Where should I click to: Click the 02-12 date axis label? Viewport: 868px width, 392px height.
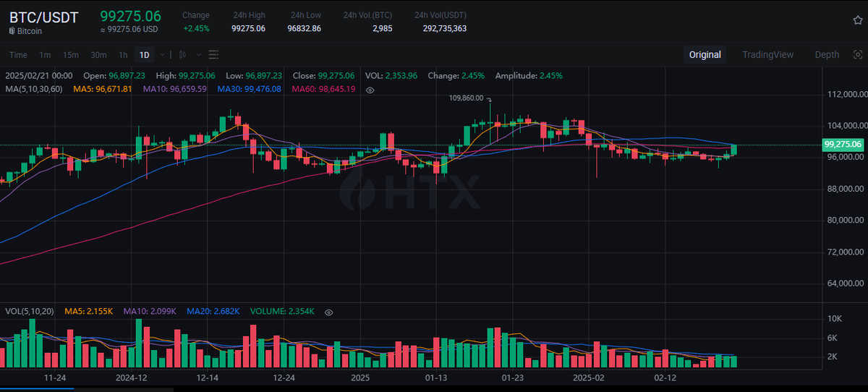(x=665, y=378)
